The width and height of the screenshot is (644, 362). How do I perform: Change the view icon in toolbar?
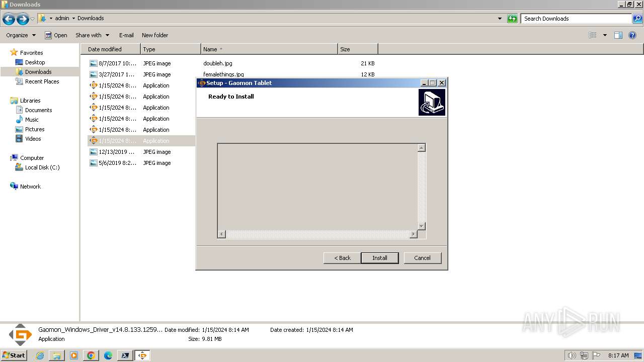coord(593,35)
